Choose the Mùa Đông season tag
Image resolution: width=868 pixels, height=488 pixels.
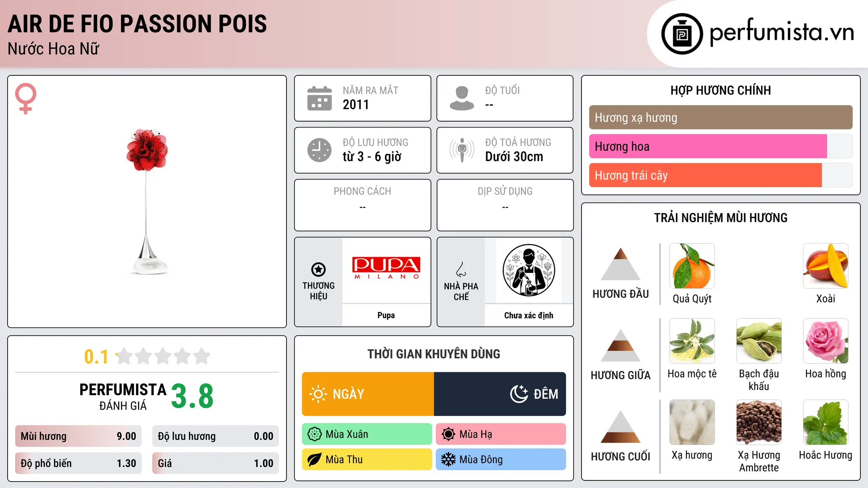501,460
